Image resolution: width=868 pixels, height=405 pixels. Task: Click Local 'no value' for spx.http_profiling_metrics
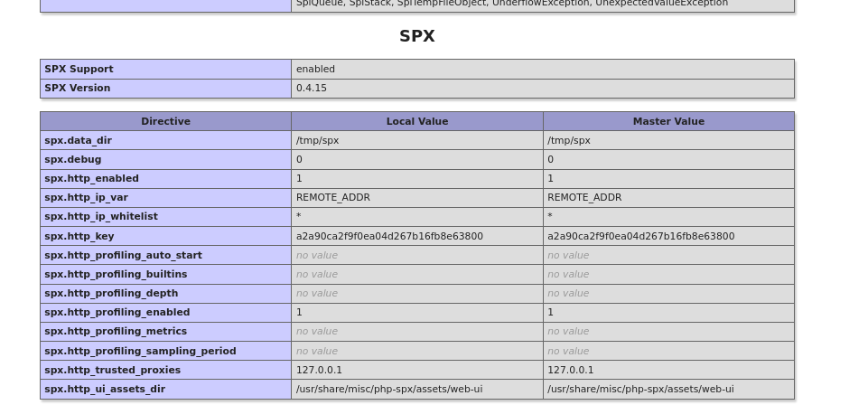coord(317,331)
